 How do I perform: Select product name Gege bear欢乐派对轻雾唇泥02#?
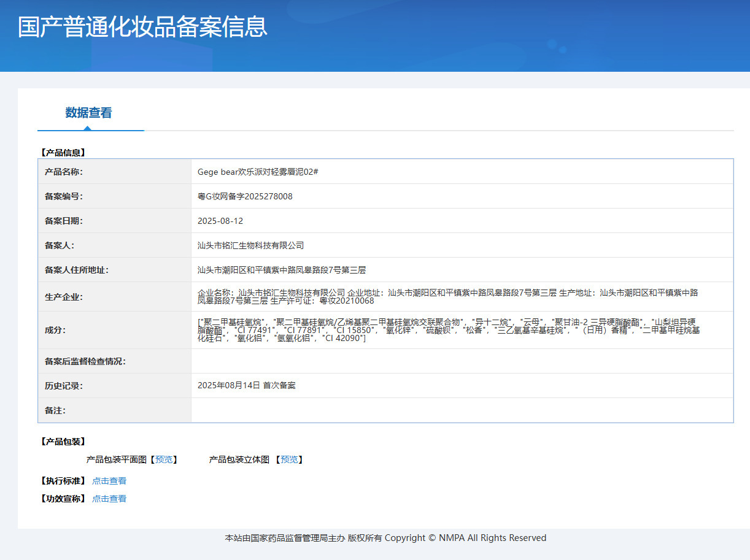(x=258, y=172)
